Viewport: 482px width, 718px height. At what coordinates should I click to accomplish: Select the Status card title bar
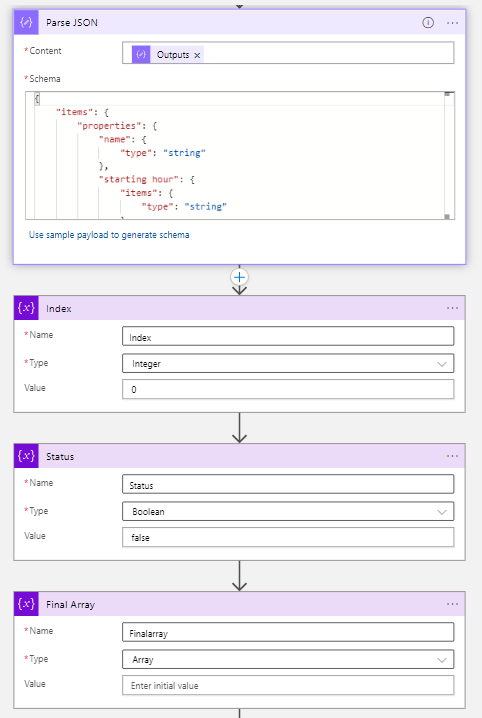coord(239,456)
